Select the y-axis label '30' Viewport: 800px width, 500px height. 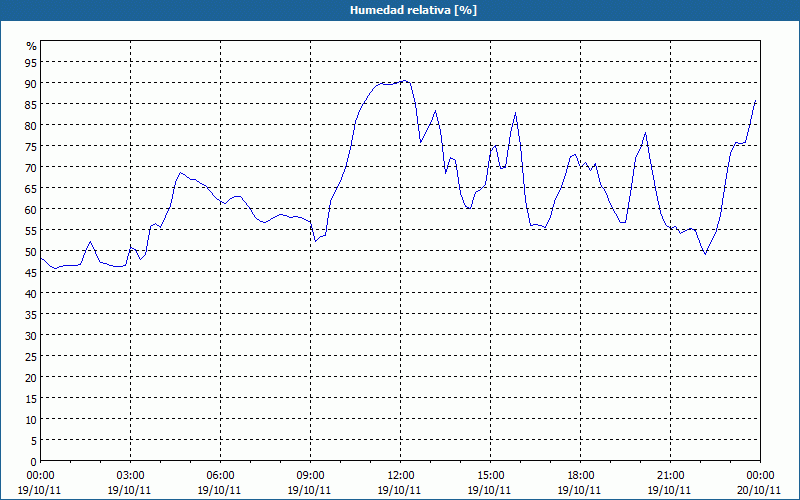pos(32,336)
